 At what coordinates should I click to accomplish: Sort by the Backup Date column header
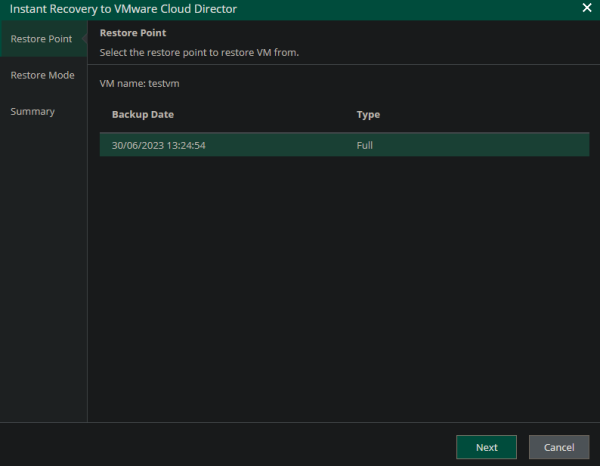[144, 115]
